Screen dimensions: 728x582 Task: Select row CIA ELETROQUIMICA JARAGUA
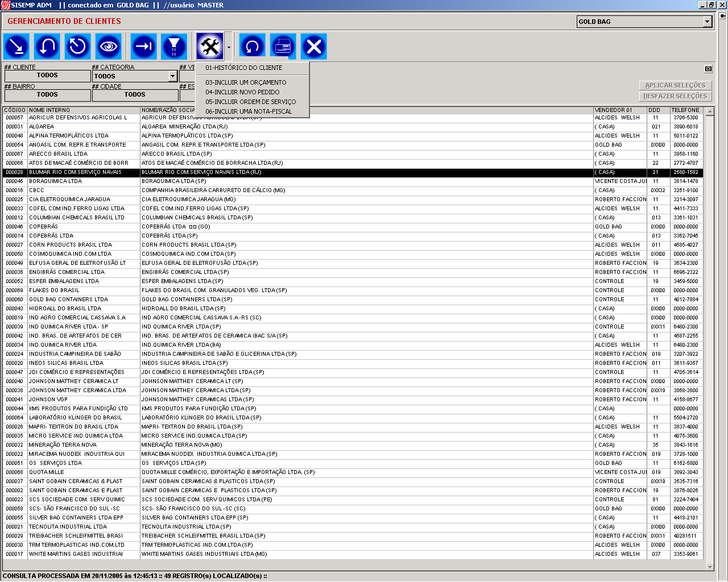click(x=84, y=199)
